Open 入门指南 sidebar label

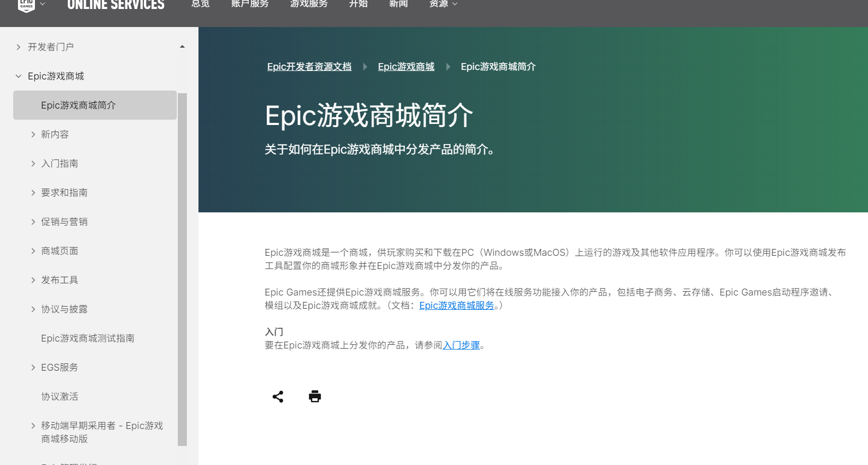click(60, 164)
